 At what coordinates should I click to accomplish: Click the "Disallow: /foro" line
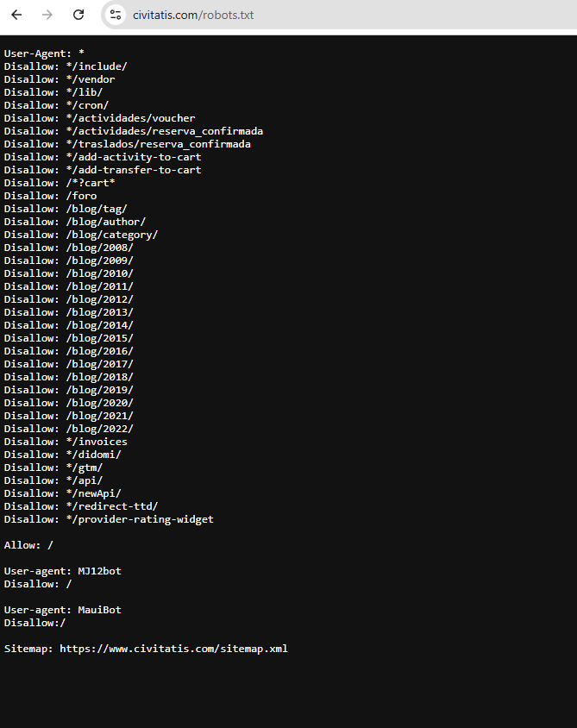coord(50,196)
